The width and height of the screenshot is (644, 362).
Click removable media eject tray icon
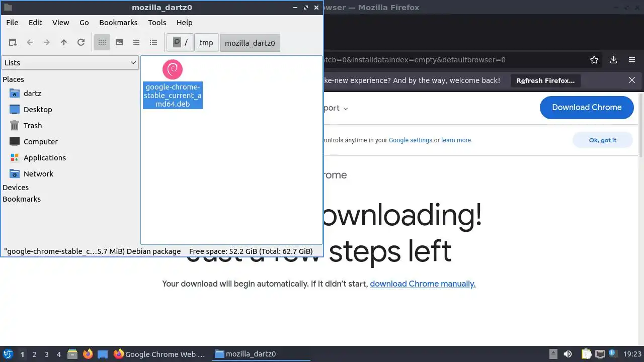coord(553,354)
